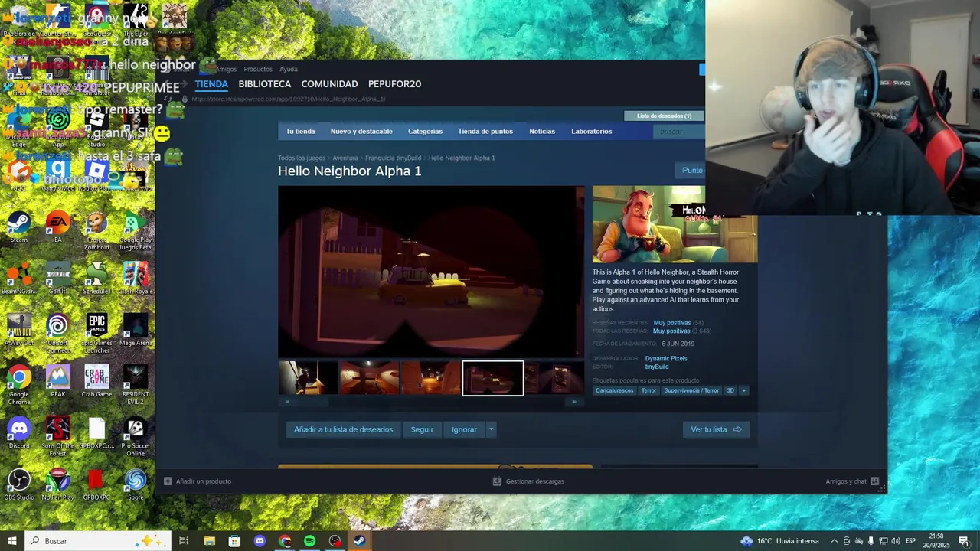Click Añadir un producto in Steam
The width and height of the screenshot is (980, 551).
tap(197, 481)
